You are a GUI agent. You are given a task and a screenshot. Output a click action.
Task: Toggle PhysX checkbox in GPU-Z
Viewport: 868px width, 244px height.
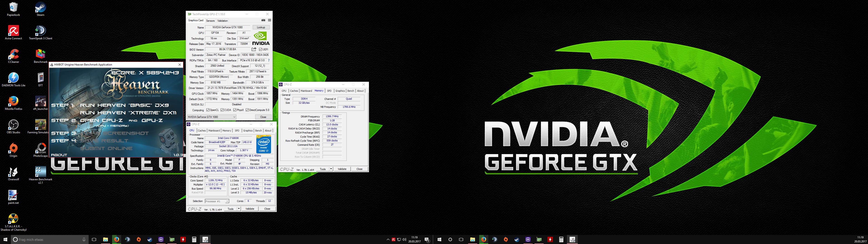click(235, 110)
